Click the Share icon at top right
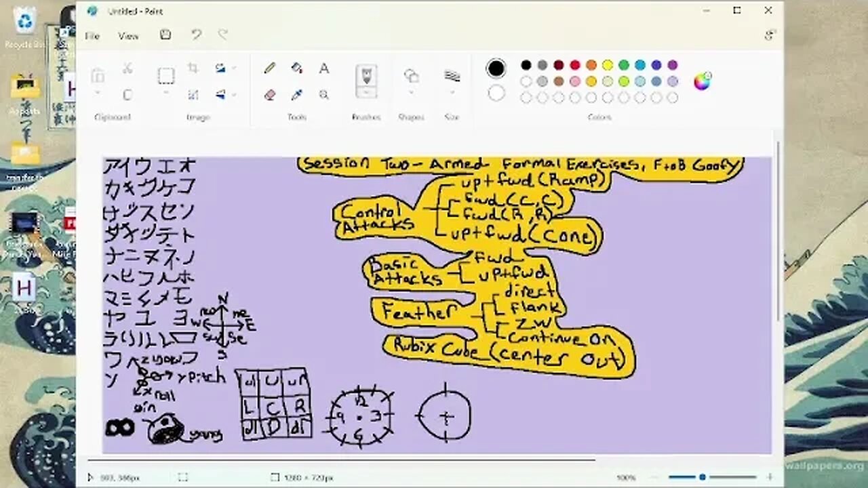The width and height of the screenshot is (868, 488). point(770,35)
